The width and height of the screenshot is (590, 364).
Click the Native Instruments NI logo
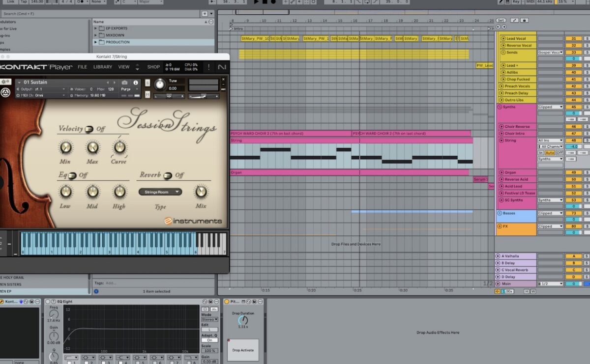pos(222,67)
